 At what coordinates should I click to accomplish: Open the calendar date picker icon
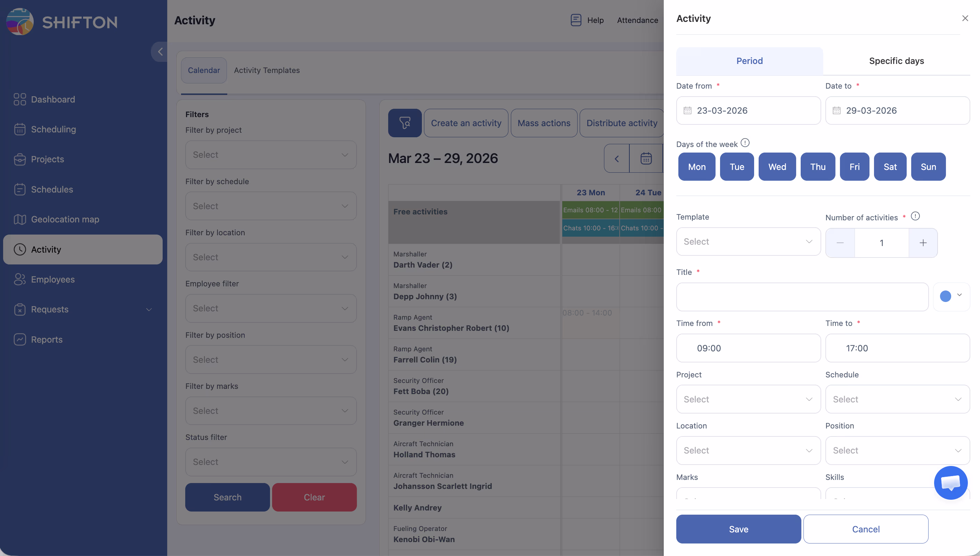646,158
